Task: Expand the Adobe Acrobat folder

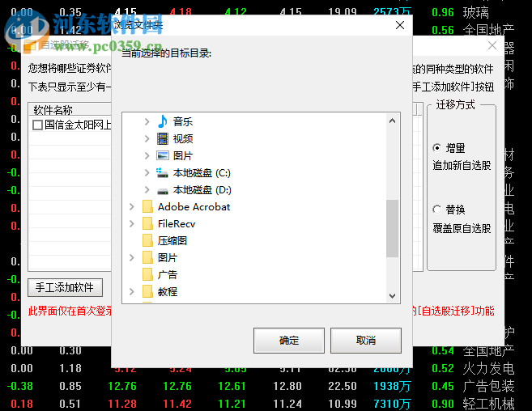Action: [x=132, y=206]
